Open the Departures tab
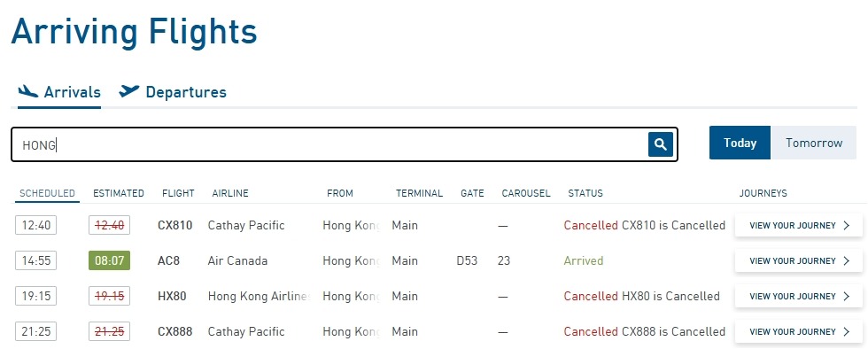Image resolution: width=868 pixels, height=349 pixels. [x=173, y=91]
